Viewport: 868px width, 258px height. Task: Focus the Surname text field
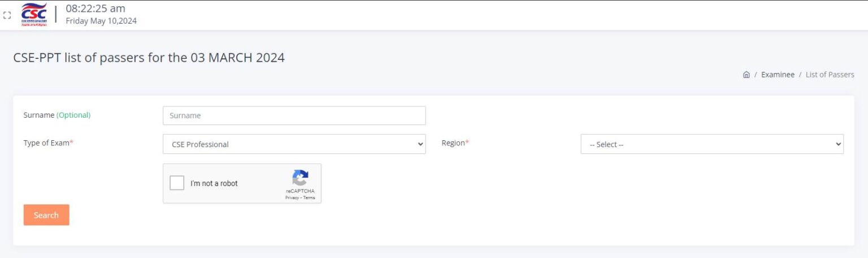coord(294,115)
